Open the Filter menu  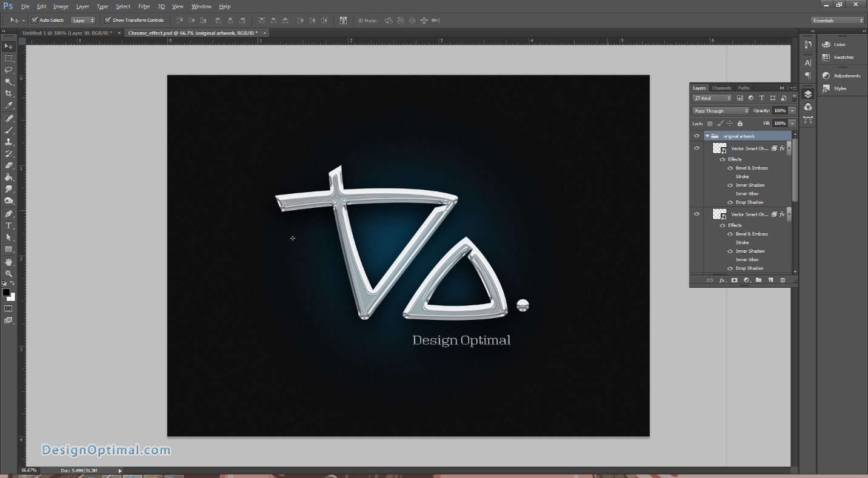click(x=144, y=7)
